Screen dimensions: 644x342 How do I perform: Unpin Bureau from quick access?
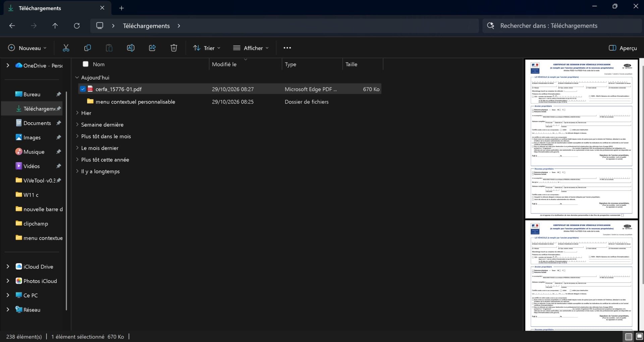click(59, 94)
